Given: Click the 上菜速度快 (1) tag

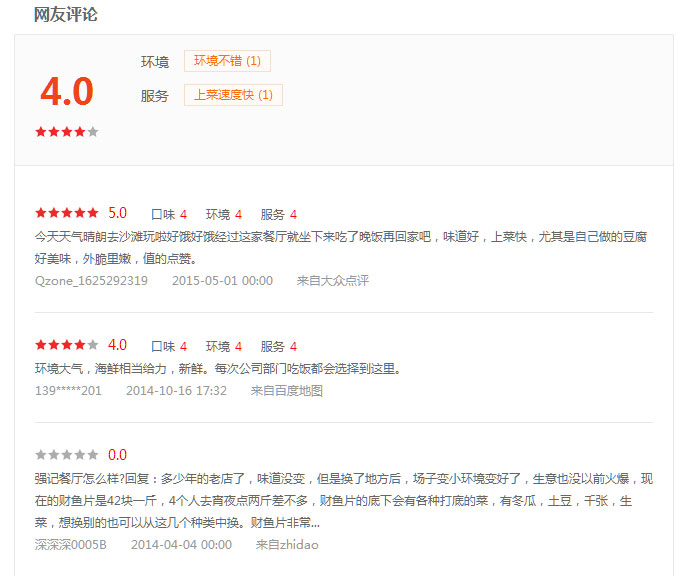Looking at the screenshot, I should point(233,95).
